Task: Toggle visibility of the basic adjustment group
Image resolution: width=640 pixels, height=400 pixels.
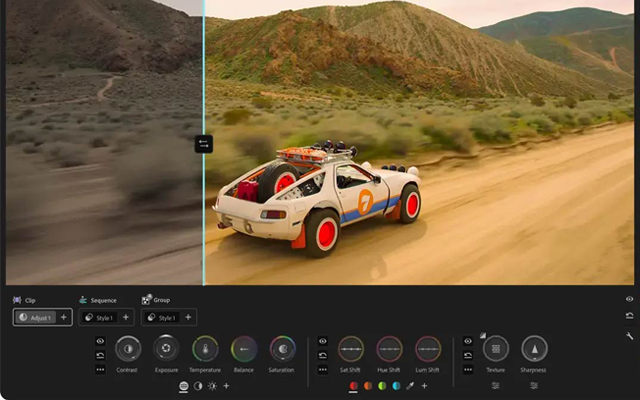Action: coord(100,341)
